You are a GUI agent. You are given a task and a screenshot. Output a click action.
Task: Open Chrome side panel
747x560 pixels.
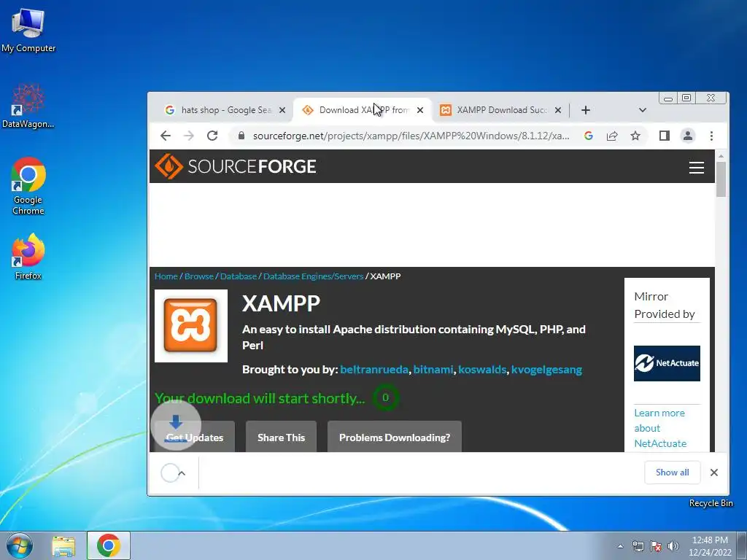click(664, 136)
